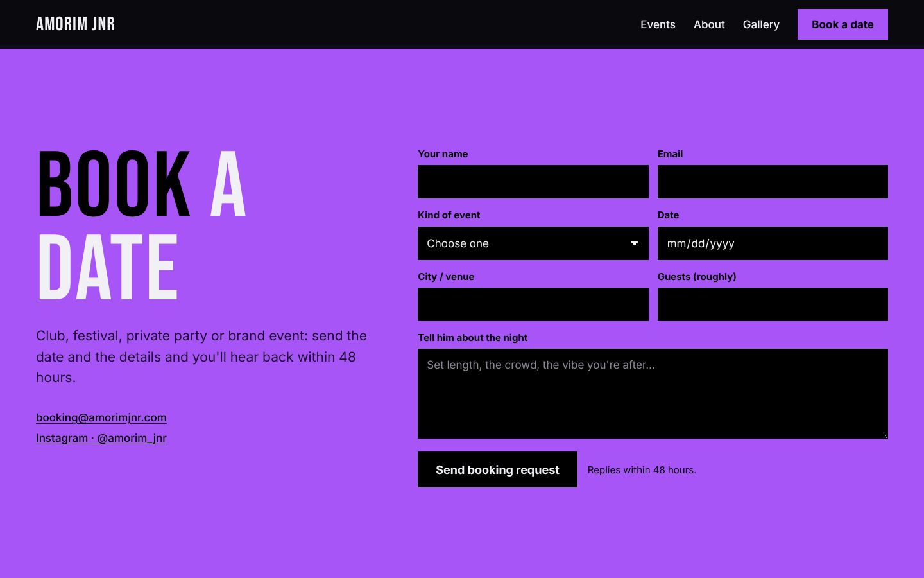This screenshot has width=924, height=578.
Task: Click the AMORIM JNR logo
Action: (x=75, y=24)
